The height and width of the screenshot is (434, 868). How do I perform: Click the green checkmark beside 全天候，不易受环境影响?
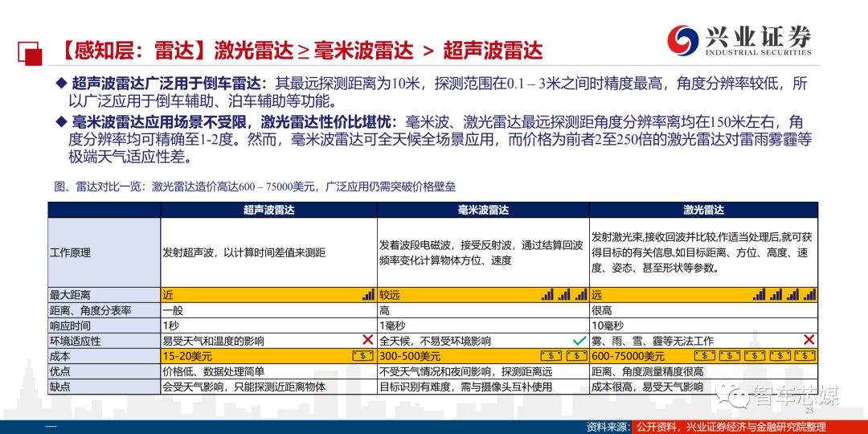579,341
